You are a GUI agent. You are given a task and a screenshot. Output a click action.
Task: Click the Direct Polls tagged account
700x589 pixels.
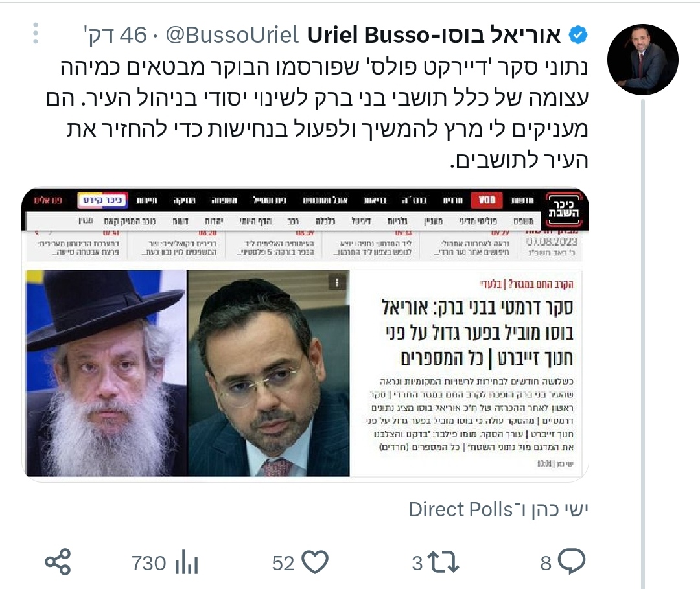click(x=460, y=509)
